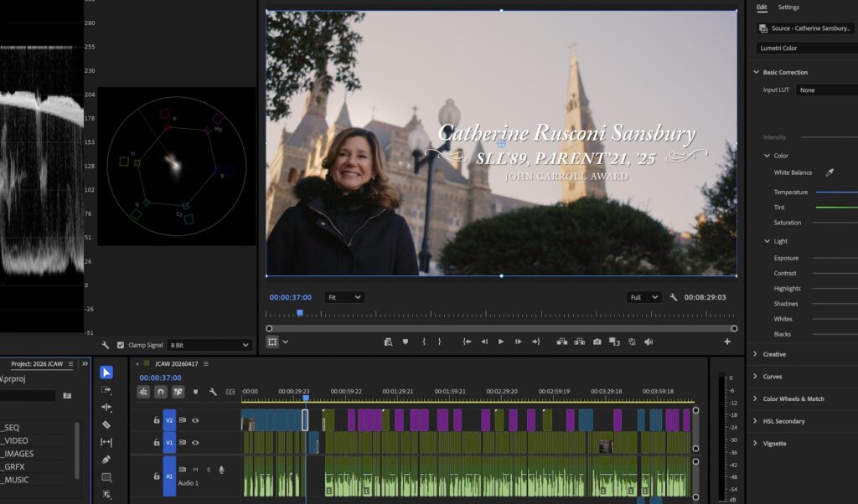Solo Audio 1 track with S
The width and height of the screenshot is (858, 504).
point(209,470)
